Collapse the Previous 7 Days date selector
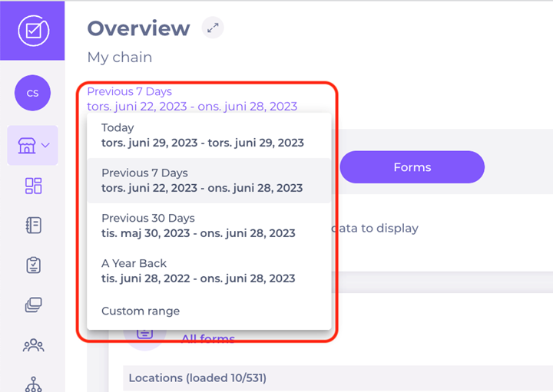Image resolution: width=553 pixels, height=392 pixels. pos(192,99)
